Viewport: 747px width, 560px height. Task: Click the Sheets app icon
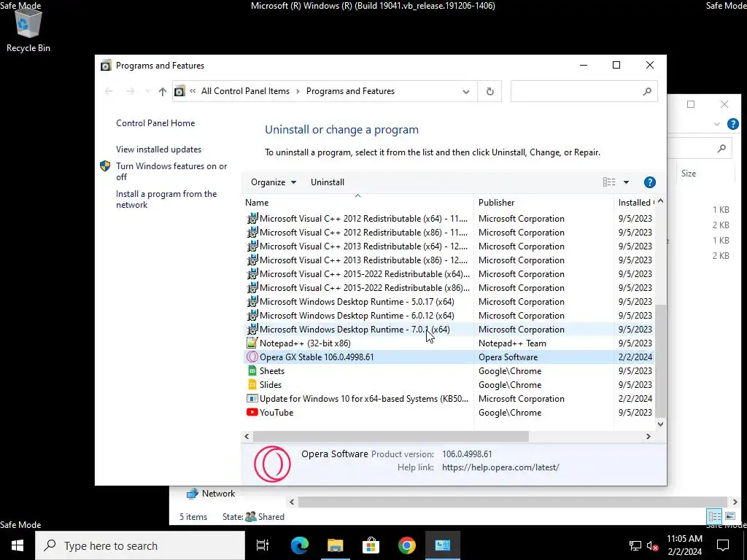coord(252,370)
